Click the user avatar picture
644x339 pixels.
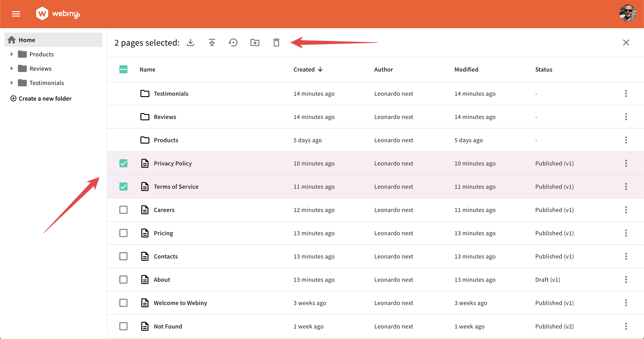(x=628, y=13)
